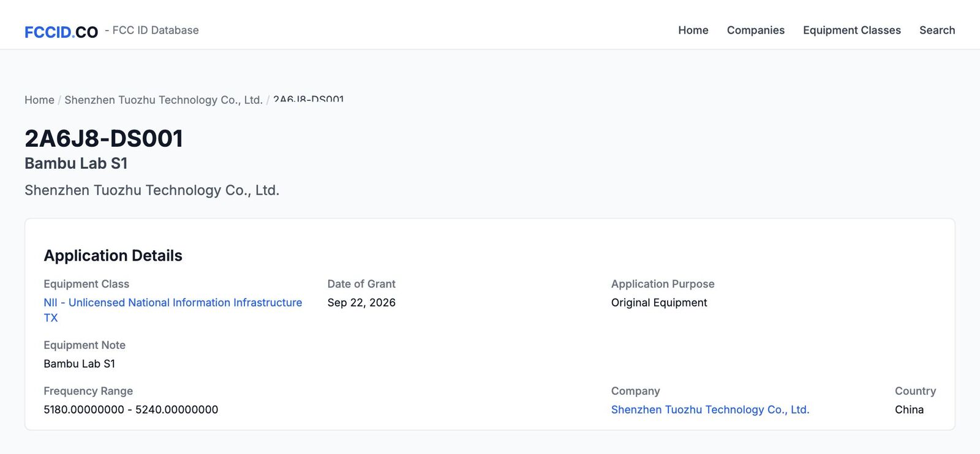Click the FCC ID Database tagline
This screenshot has height=454, width=980.
point(152,30)
